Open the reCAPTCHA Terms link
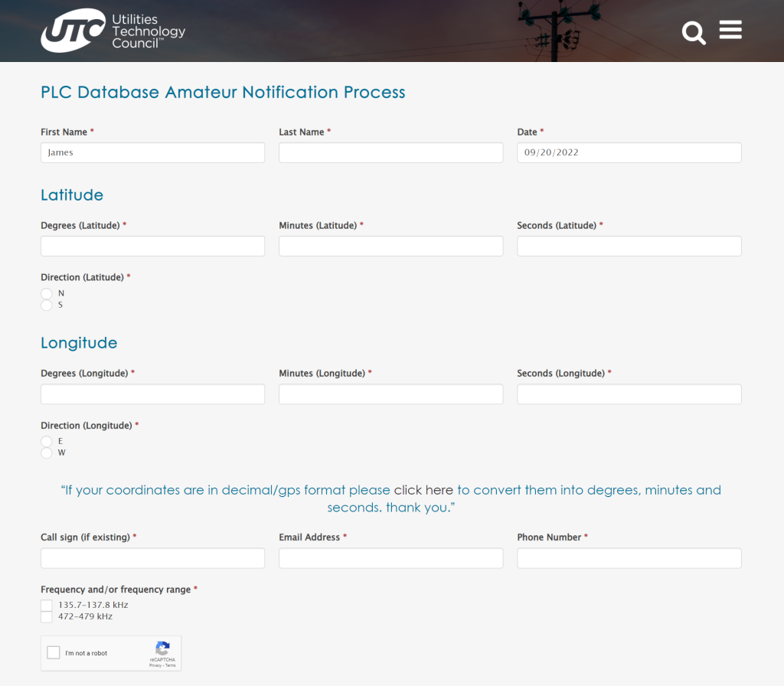This screenshot has width=784, height=686. coord(171,665)
